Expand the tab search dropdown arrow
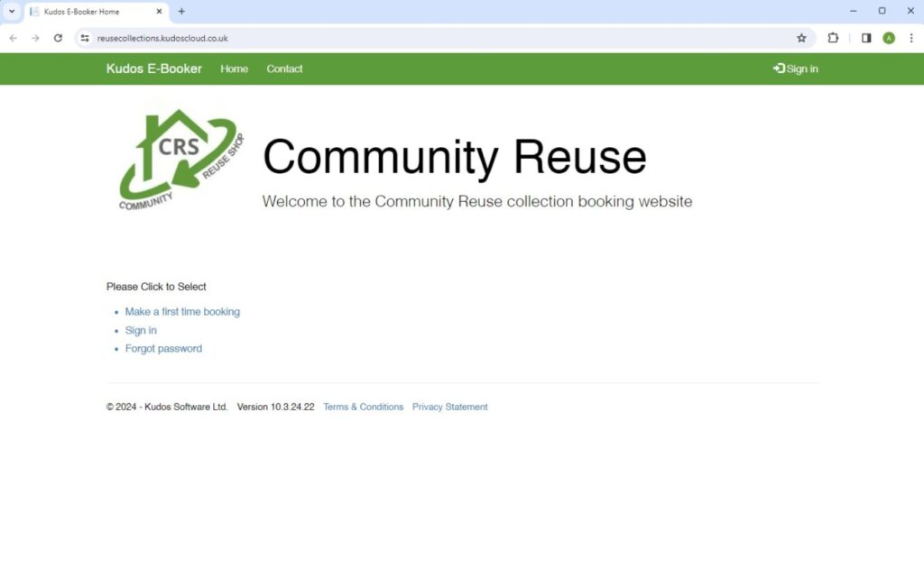This screenshot has width=924, height=568. [12, 12]
